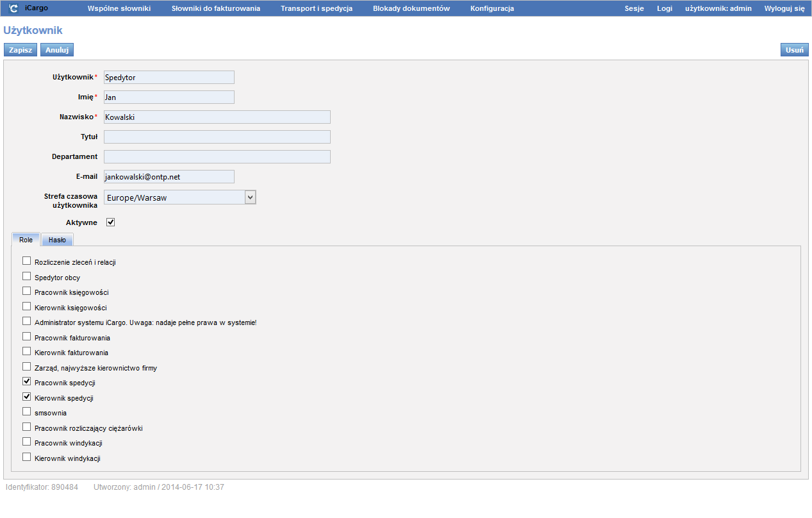Focus the Departament text field
This screenshot has height=518, width=812.
click(x=217, y=156)
